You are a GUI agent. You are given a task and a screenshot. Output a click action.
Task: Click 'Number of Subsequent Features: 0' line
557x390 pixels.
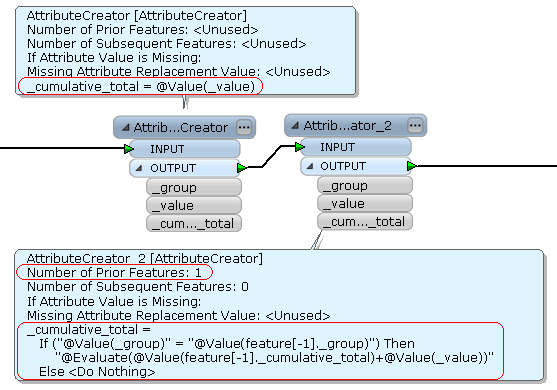pyautogui.click(x=138, y=287)
